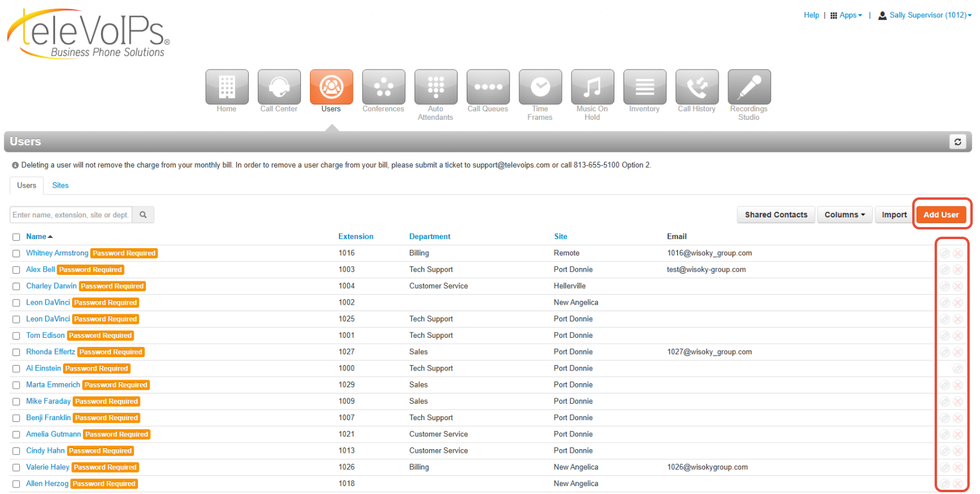Open Time Frames
The image size is (980, 494).
coord(540,87)
